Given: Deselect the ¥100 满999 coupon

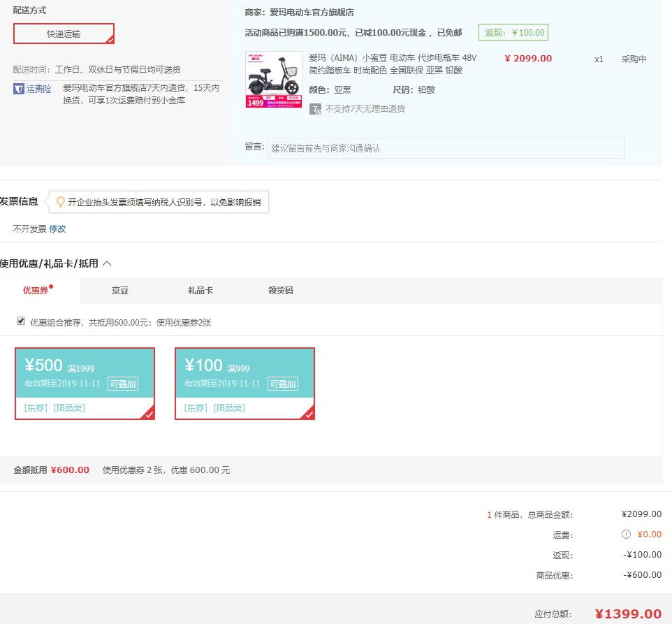Looking at the screenshot, I should [244, 384].
